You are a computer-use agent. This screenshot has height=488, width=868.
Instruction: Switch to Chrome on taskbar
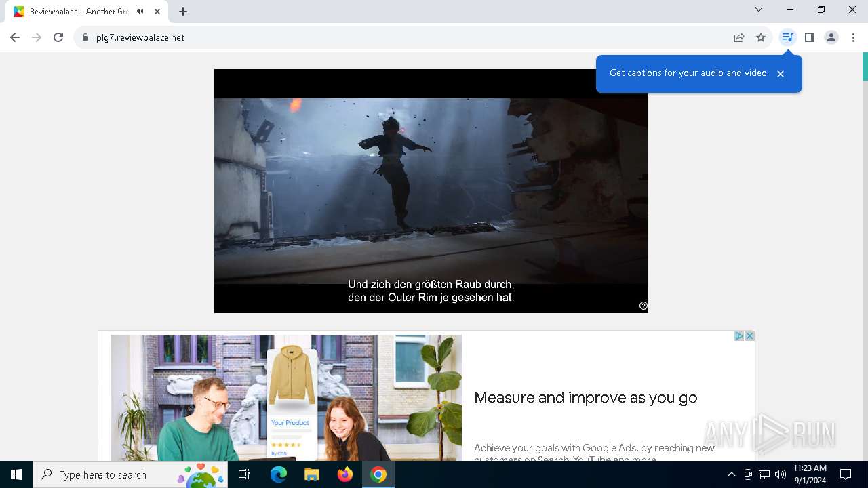(x=378, y=474)
